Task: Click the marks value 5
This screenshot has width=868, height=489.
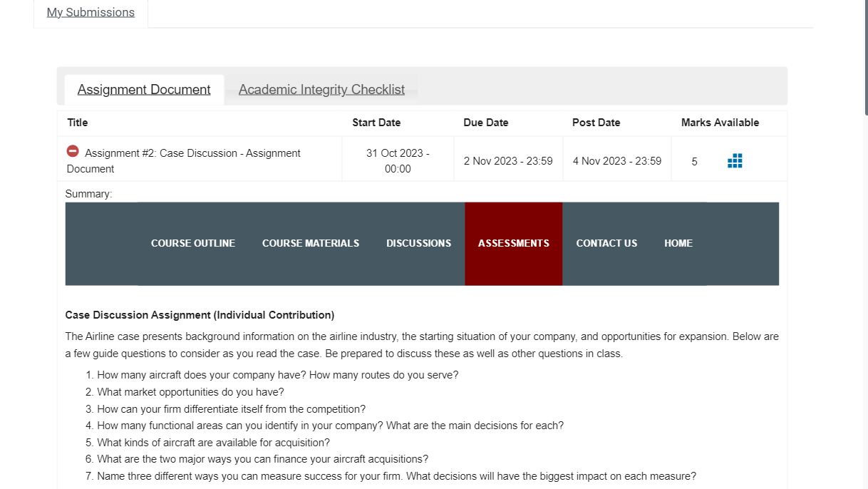Action: 694,161
